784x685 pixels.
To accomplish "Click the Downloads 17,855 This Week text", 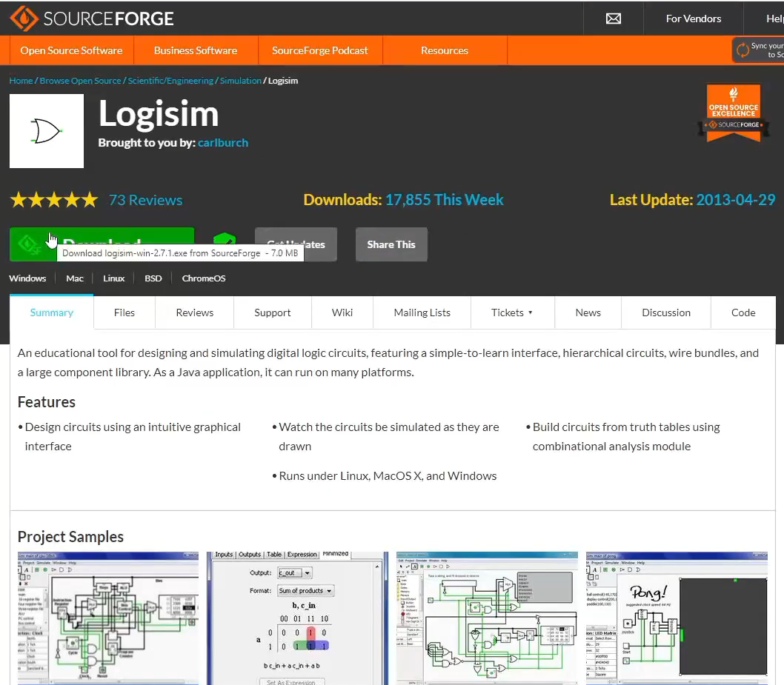I will (403, 200).
